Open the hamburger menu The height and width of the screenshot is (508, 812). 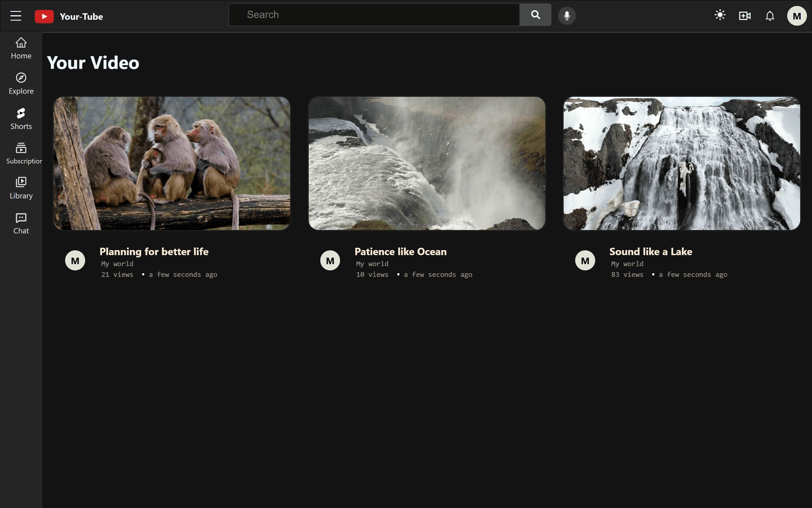click(x=16, y=16)
